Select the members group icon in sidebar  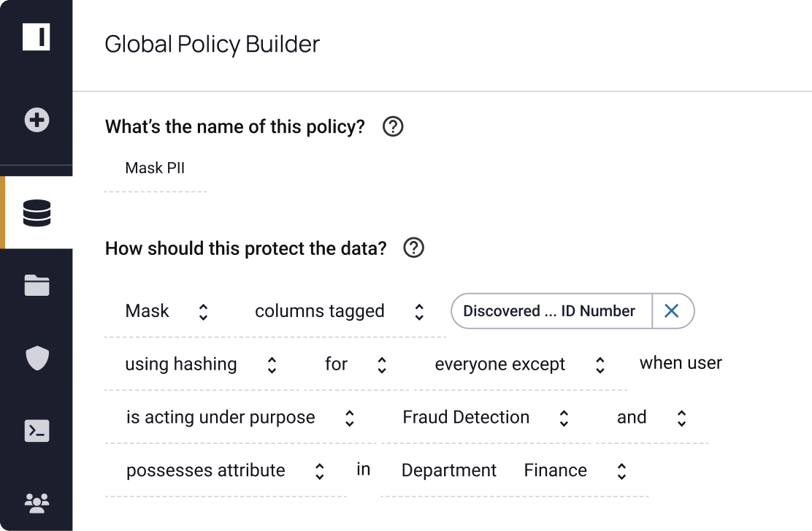click(x=37, y=502)
